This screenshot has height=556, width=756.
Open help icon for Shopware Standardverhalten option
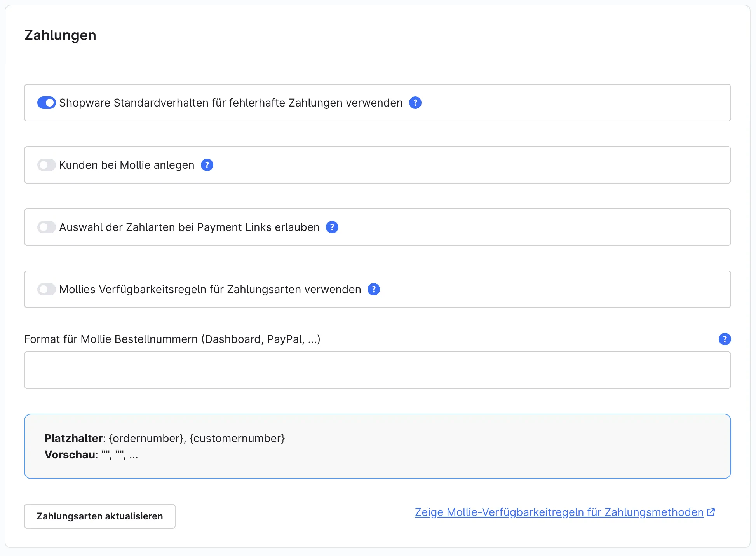click(x=415, y=103)
